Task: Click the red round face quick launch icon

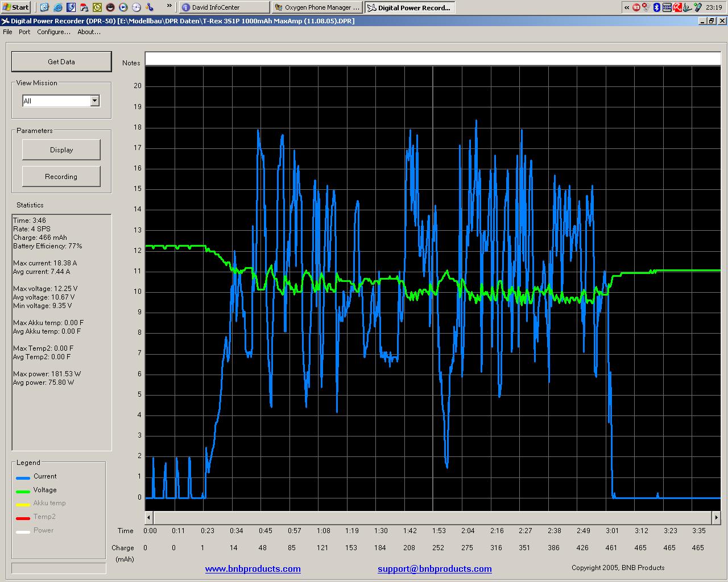Action: (x=110, y=7)
